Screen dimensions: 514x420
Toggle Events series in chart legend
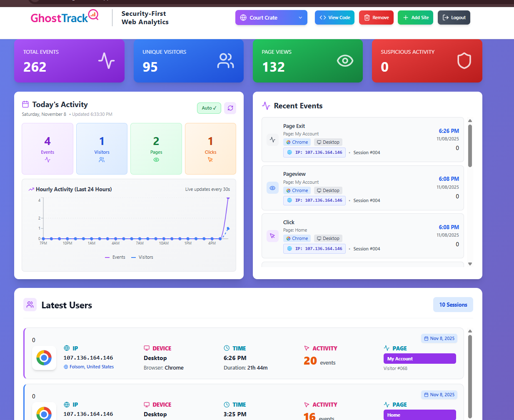pyautogui.click(x=115, y=257)
